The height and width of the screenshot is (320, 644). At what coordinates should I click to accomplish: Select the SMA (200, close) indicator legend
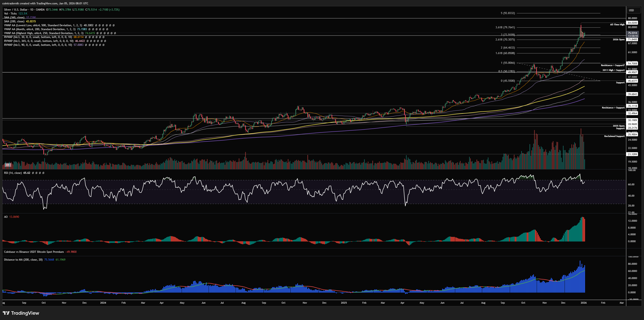tap(15, 21)
